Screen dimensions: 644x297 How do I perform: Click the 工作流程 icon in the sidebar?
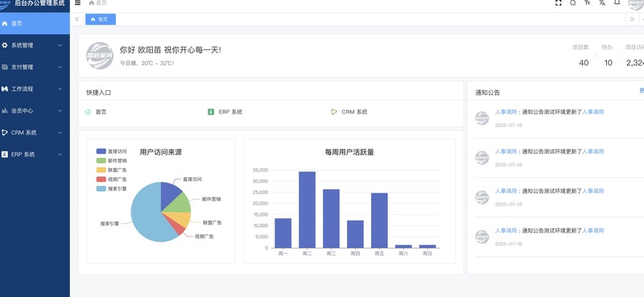pos(5,89)
